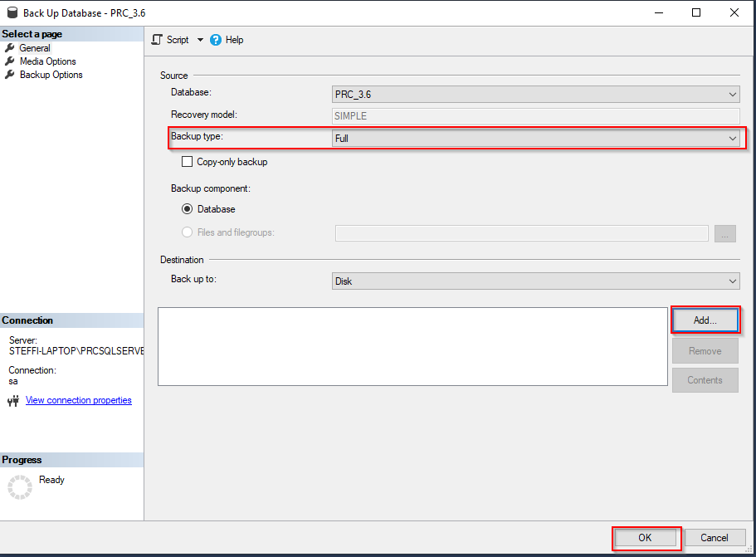
Task: Select the Database backup component radio
Action: point(188,209)
